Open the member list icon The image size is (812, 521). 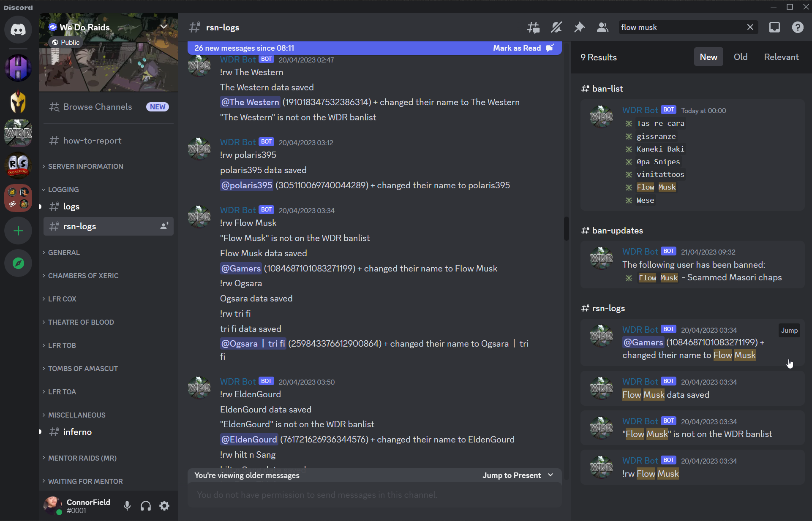(603, 27)
